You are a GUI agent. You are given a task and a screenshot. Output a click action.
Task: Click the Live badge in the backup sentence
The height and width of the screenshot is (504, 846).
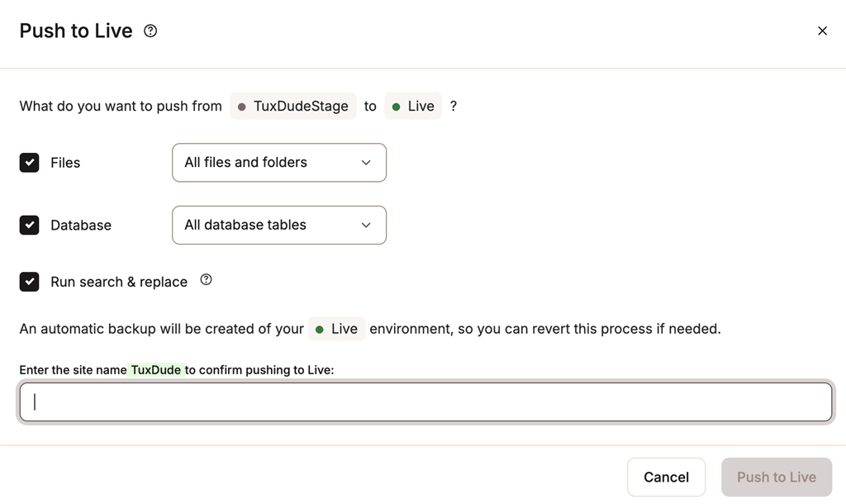click(336, 329)
